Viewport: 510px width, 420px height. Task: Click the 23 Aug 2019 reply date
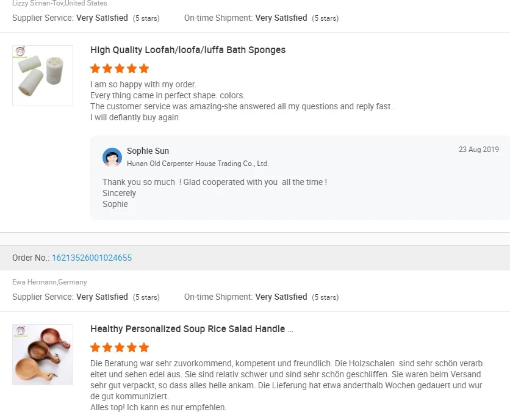[478, 150]
